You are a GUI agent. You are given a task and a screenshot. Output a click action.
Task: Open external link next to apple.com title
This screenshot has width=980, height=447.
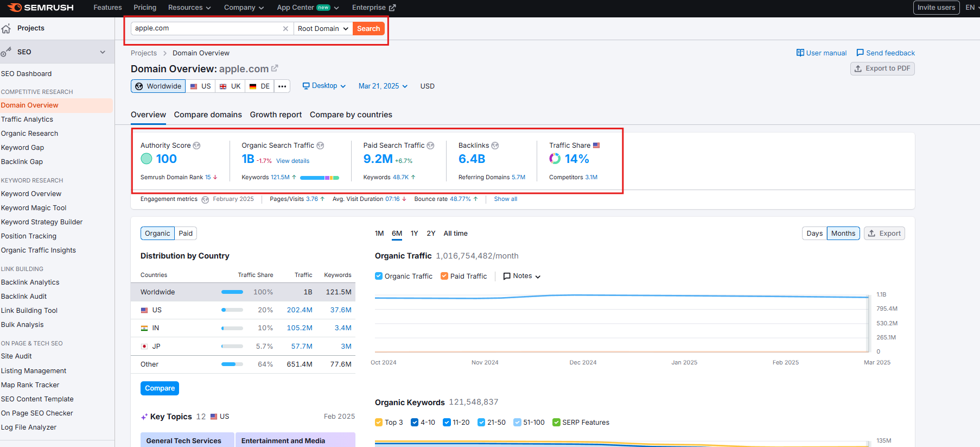coord(275,68)
